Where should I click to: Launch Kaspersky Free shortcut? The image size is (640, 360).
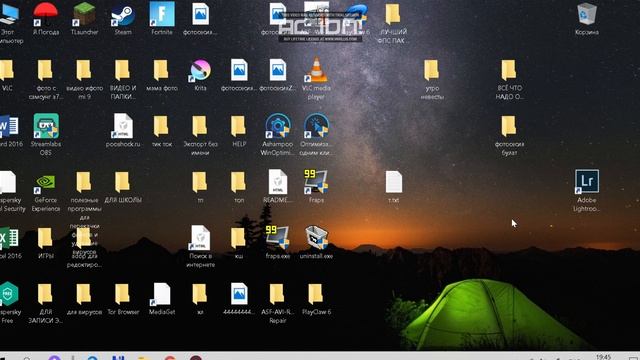[8, 294]
